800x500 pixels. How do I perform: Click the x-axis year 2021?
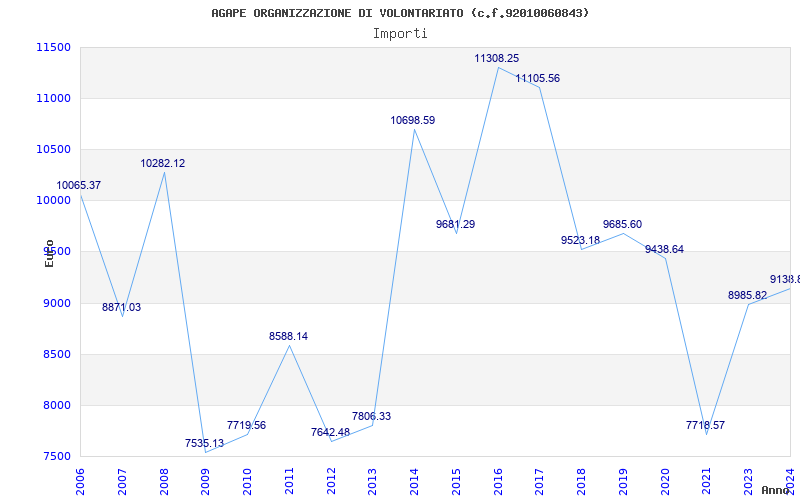707,482
